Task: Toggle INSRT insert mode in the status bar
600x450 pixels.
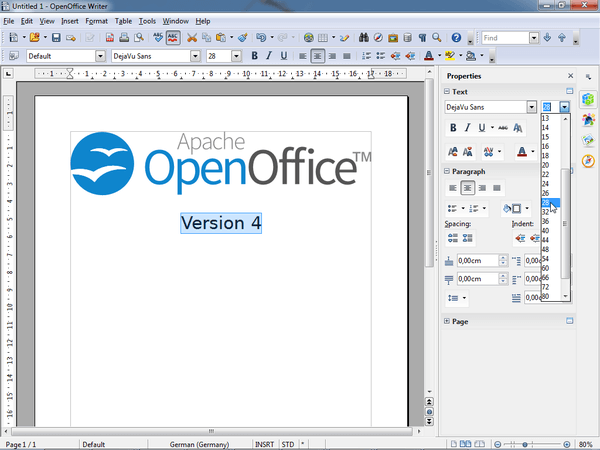Action: tap(264, 443)
